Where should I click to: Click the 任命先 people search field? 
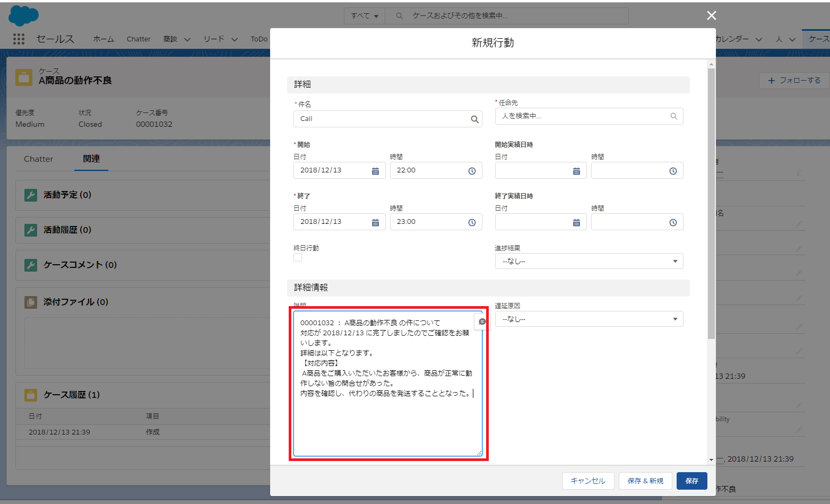[589, 116]
